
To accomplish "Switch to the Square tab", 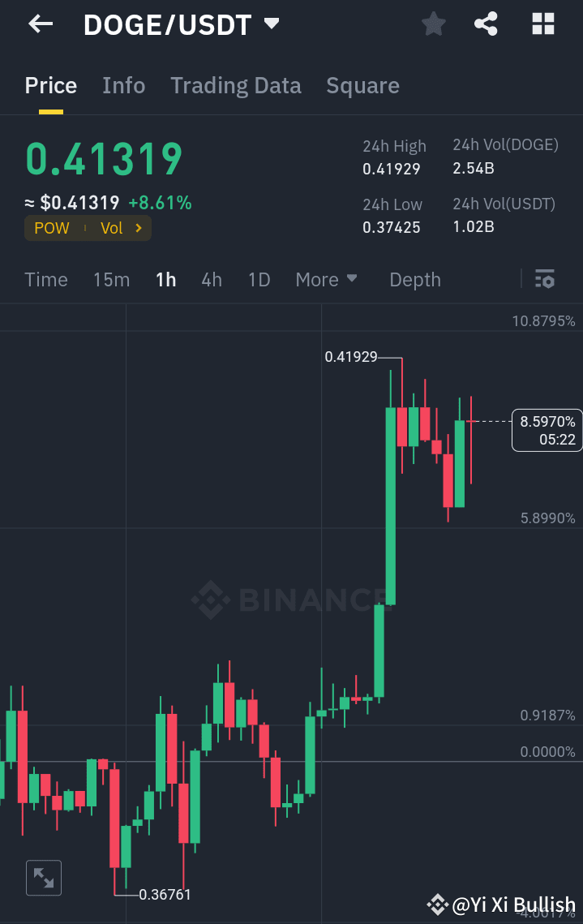I will click(362, 85).
